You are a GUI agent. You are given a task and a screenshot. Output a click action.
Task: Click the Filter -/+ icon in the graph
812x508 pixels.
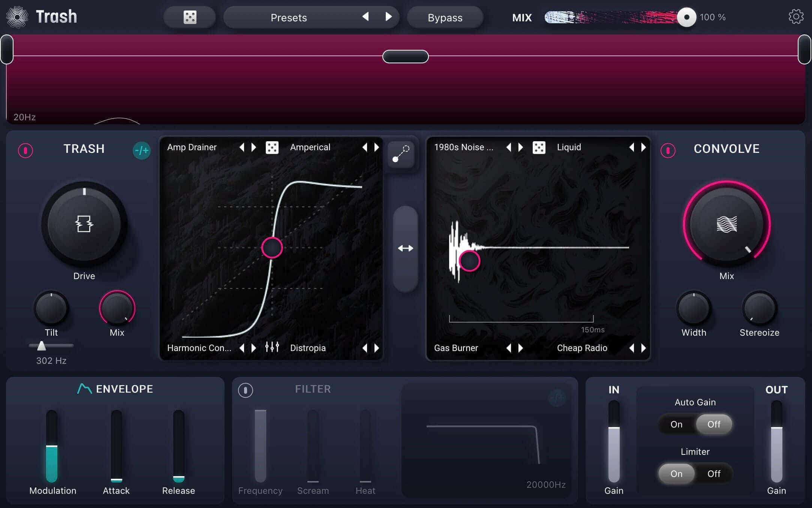[557, 397]
